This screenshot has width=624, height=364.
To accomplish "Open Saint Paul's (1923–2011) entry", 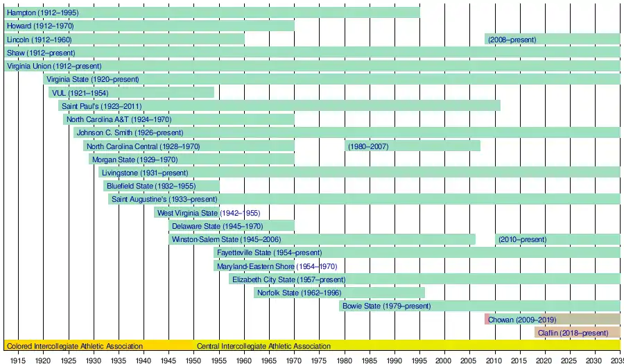I will 101,106.
